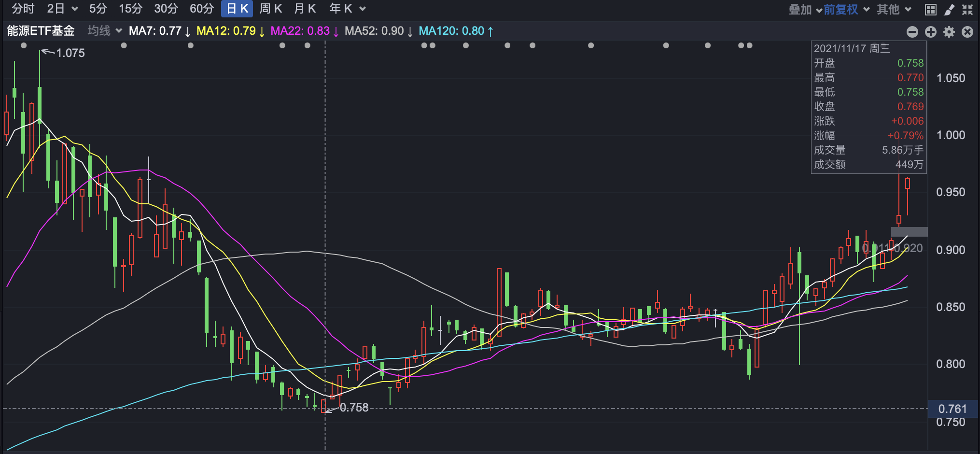Remove moving average indicator with X icon
980x454 pixels.
[967, 32]
